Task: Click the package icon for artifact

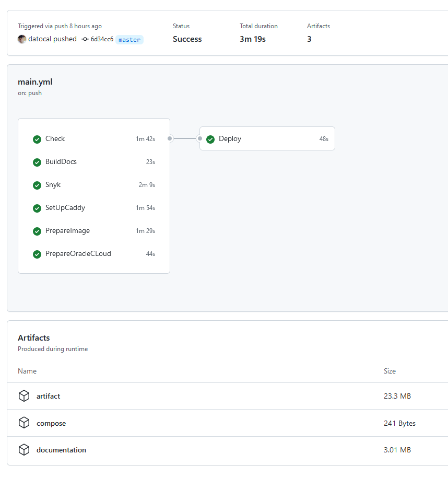Action: [24, 396]
